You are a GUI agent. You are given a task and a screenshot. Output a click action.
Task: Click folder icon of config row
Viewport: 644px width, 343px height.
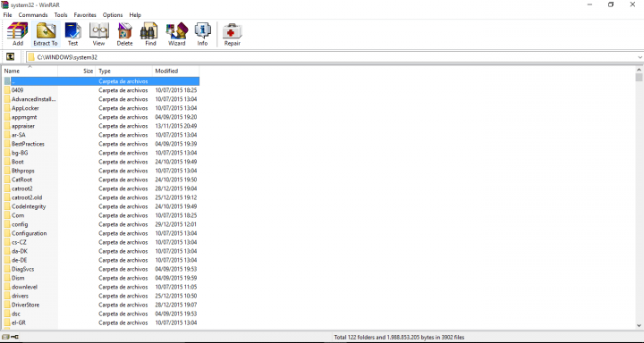7,224
